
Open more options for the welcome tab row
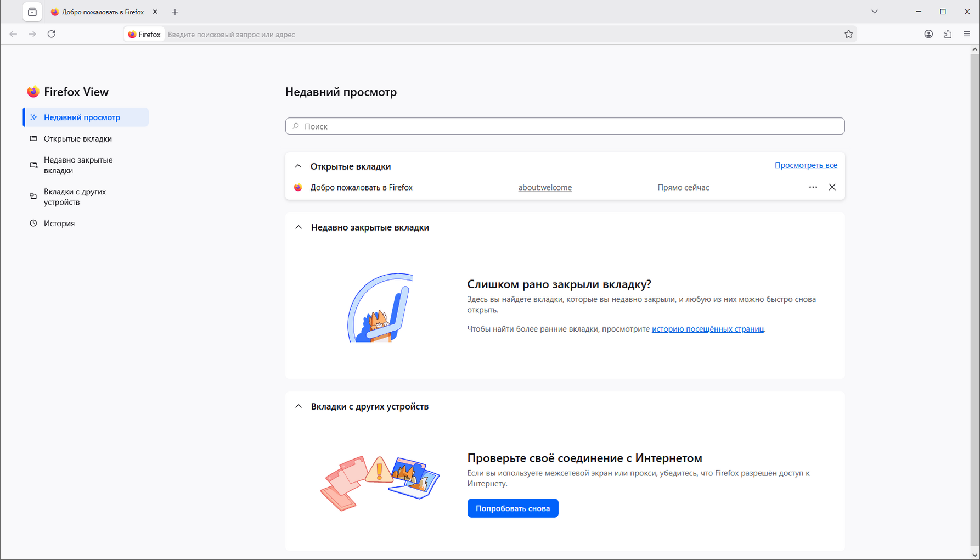coord(813,187)
